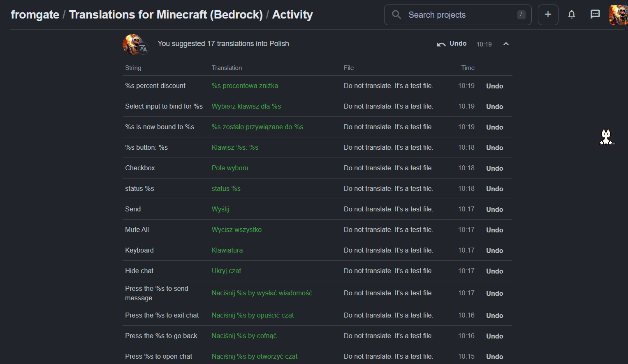Image resolution: width=628 pixels, height=364 pixels.
Task: Click translation 'Wycisz wszystko'
Action: (236, 230)
